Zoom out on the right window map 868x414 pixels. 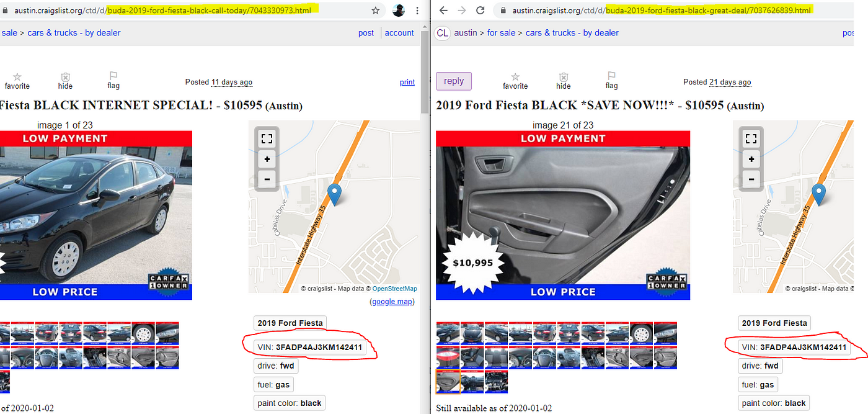pyautogui.click(x=751, y=179)
